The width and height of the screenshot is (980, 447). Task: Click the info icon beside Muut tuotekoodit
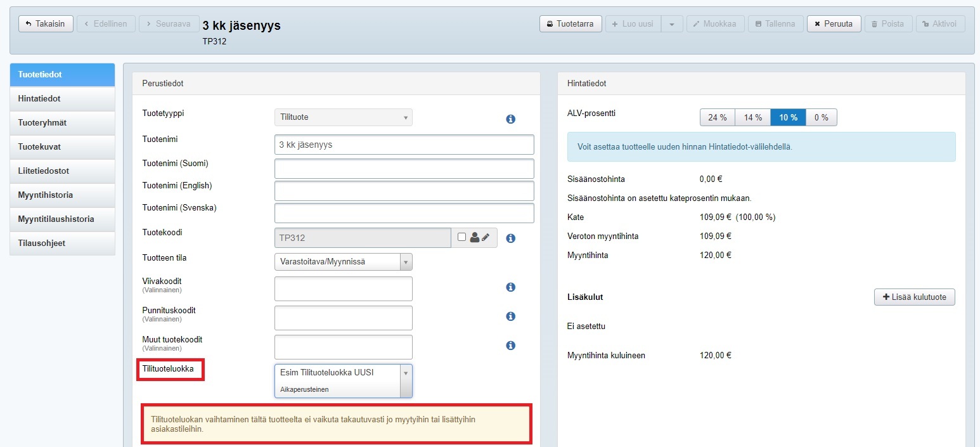(510, 346)
